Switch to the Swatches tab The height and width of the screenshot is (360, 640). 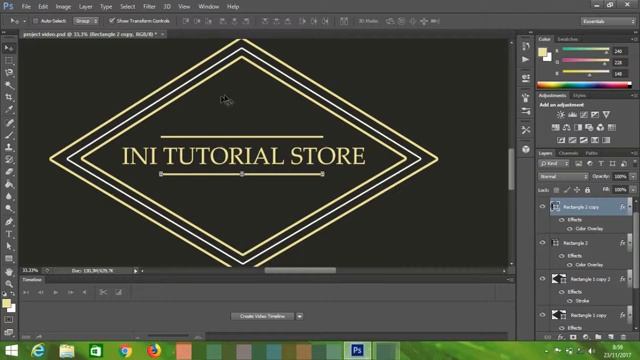[x=568, y=39]
